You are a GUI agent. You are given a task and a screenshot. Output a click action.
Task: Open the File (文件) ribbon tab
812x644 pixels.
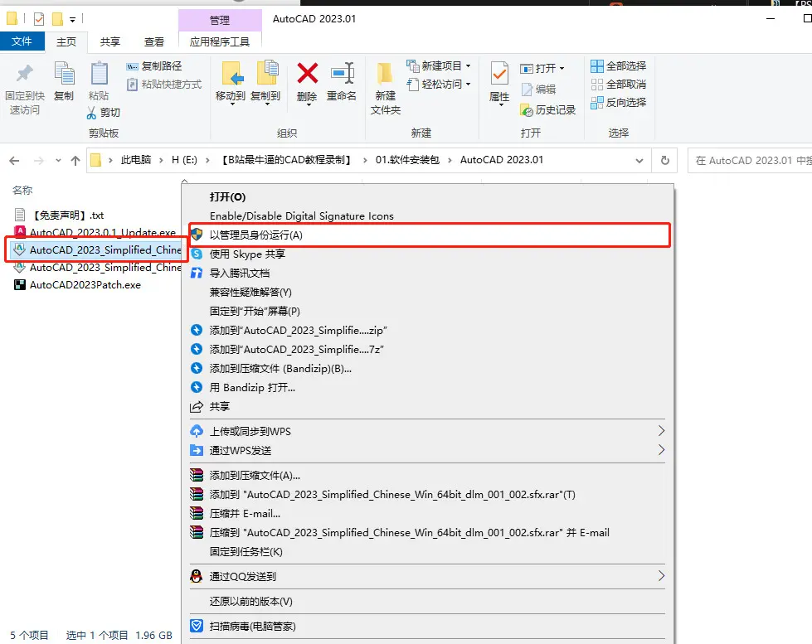pyautogui.click(x=22, y=41)
